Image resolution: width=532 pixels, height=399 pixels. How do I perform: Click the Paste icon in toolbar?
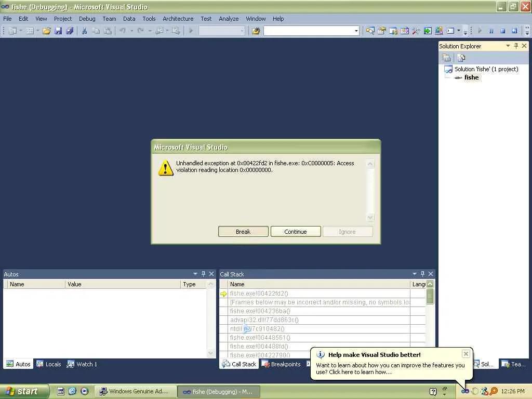click(108, 31)
